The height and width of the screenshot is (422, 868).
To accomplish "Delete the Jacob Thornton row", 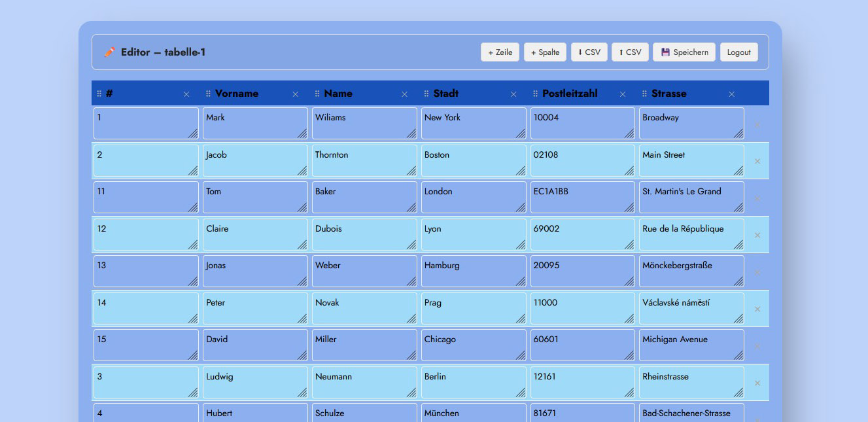I will pos(757,161).
